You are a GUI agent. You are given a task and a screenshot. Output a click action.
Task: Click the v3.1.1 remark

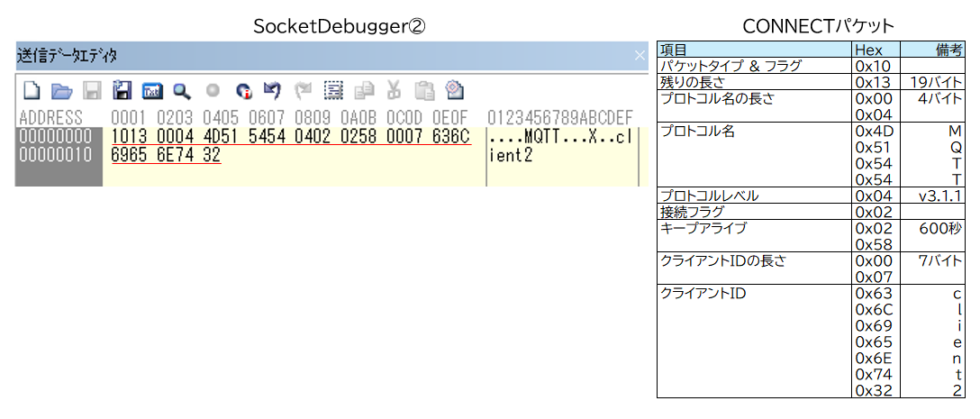(941, 196)
